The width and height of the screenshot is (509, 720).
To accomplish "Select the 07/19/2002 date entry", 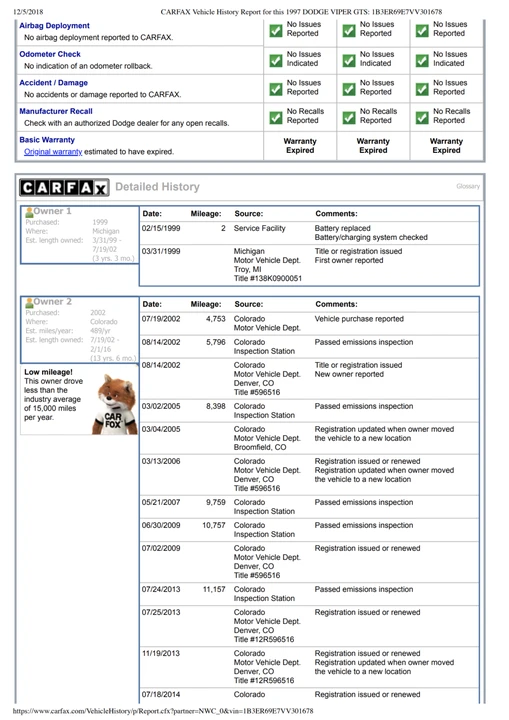I will tap(161, 319).
